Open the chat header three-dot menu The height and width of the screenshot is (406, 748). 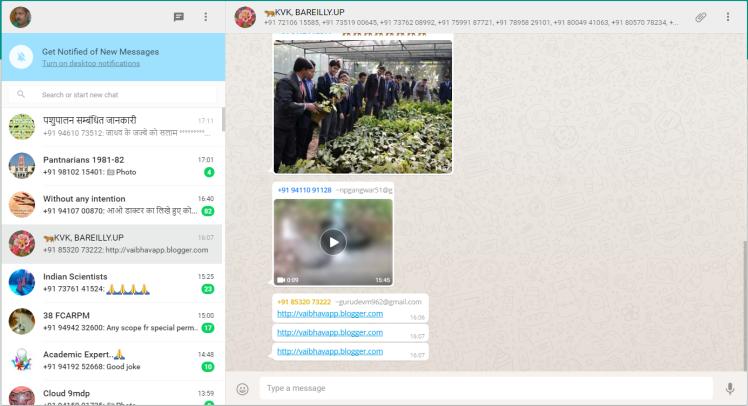coord(727,17)
